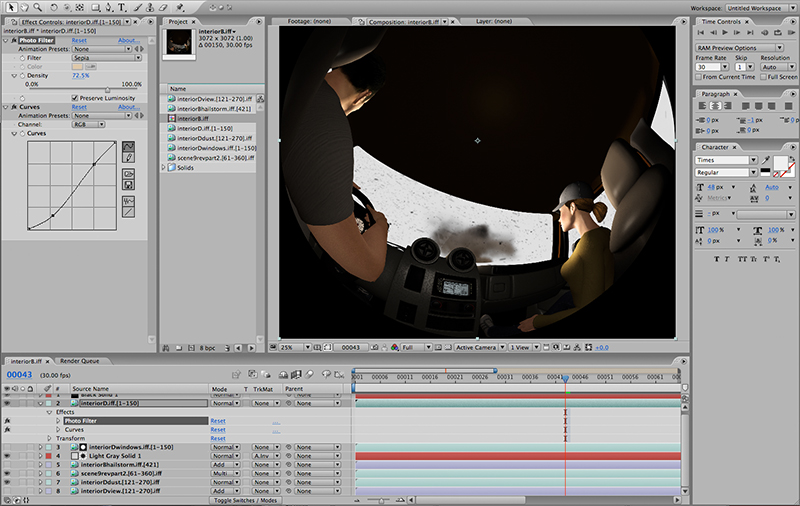Click the play button in Time Controls

724,32
